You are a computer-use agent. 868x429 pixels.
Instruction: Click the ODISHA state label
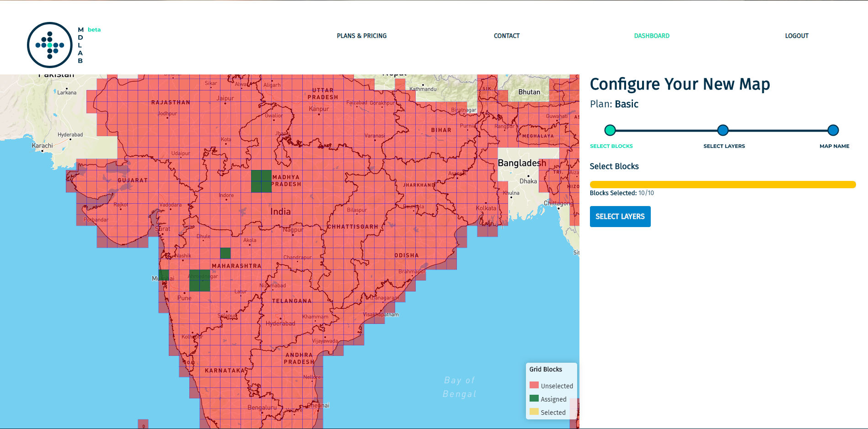pyautogui.click(x=407, y=255)
